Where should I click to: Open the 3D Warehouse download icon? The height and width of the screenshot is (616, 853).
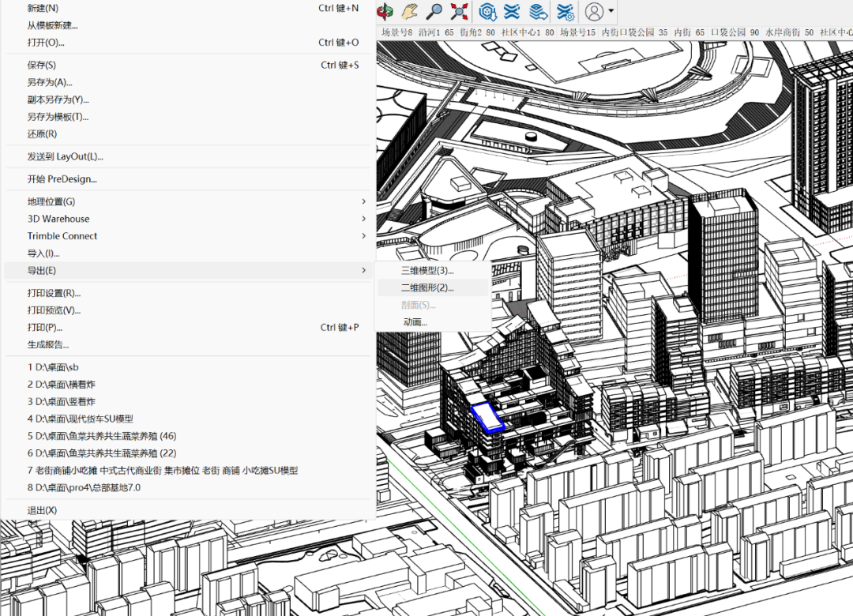[x=487, y=11]
